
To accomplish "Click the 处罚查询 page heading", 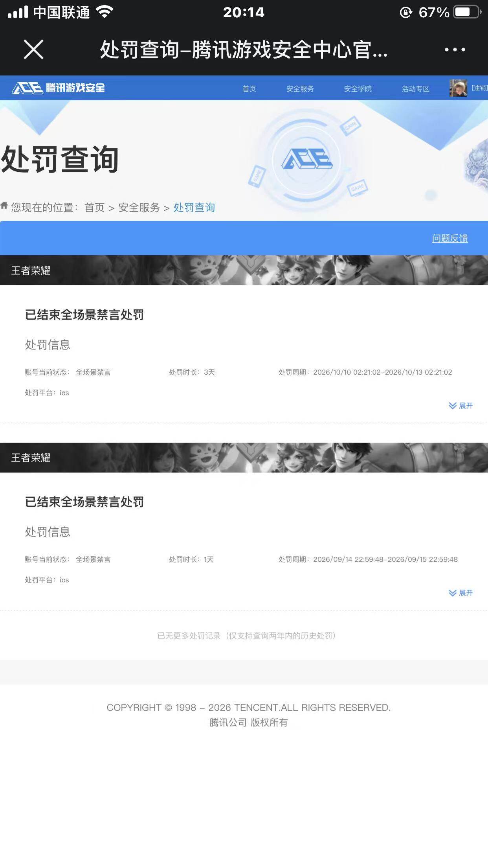I will click(x=60, y=159).
